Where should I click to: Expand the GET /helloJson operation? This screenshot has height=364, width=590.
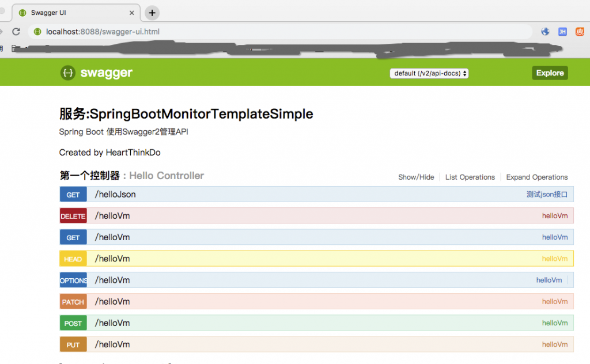point(316,195)
